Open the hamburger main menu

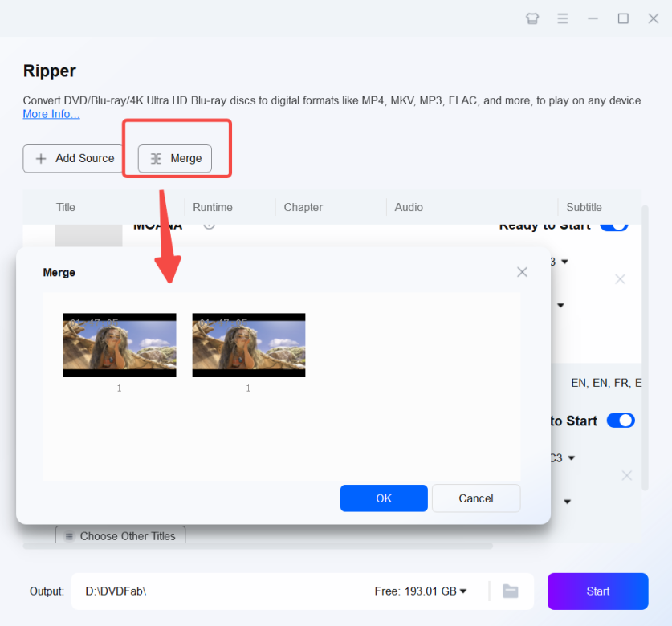click(x=562, y=18)
